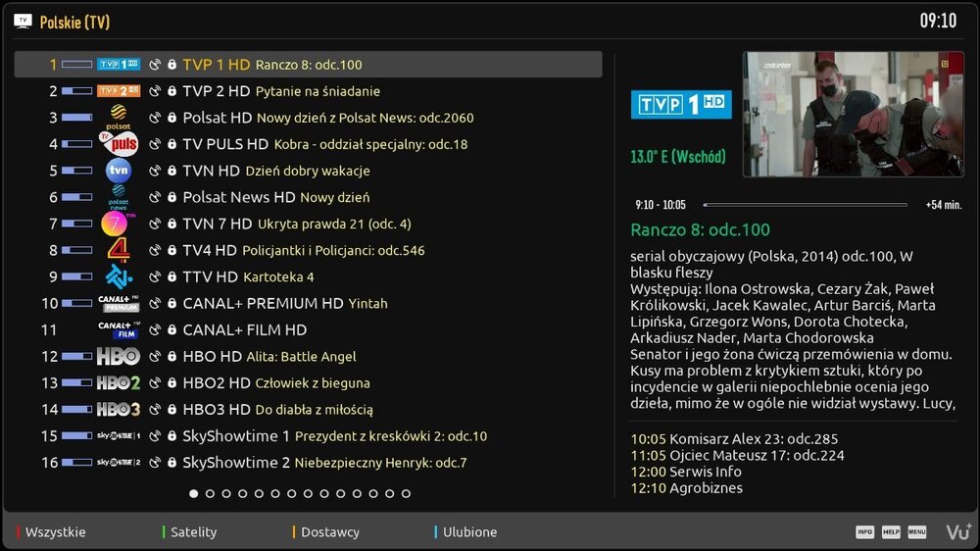
Task: Click the lock icon on HBO HD row
Action: click(x=171, y=356)
